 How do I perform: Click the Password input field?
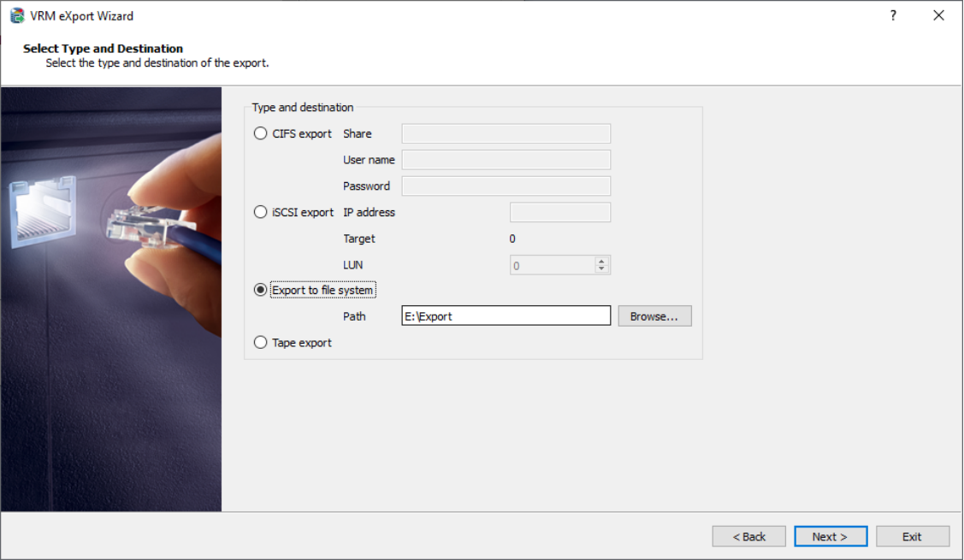[x=506, y=186]
